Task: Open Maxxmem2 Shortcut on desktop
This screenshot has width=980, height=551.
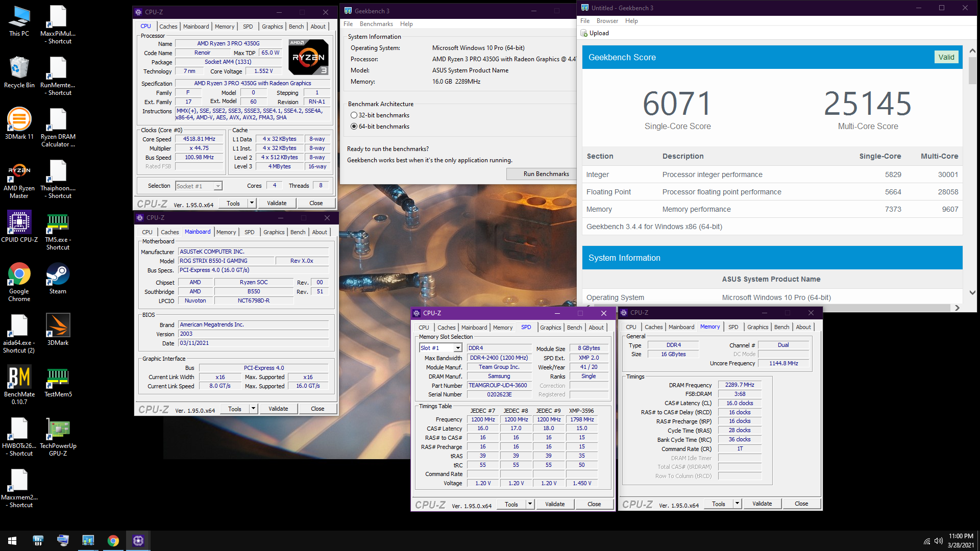Action: click(19, 488)
